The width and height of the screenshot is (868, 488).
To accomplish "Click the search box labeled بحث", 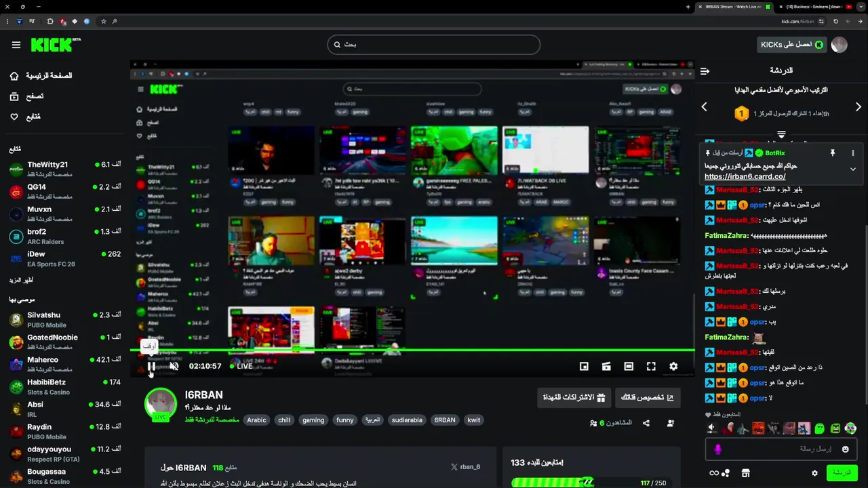I will point(434,45).
